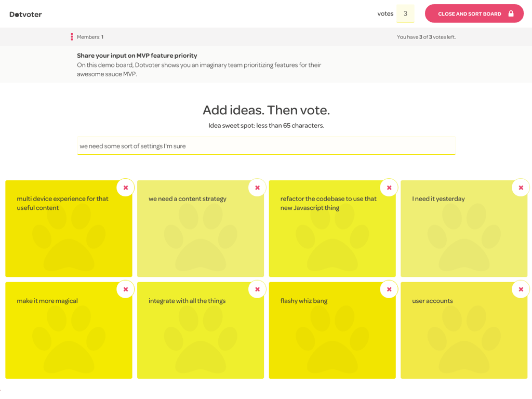This screenshot has height=399, width=532.
Task: Click the lock icon on the sort button
Action: (511, 14)
